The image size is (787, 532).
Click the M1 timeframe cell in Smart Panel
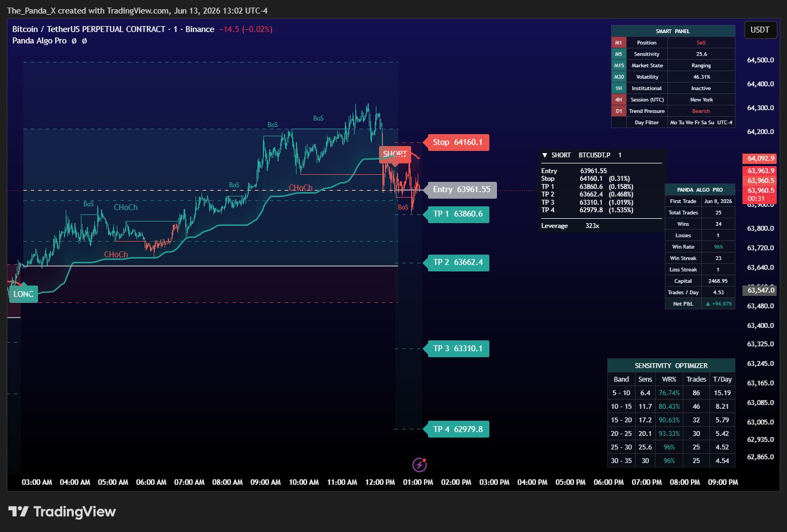pos(619,43)
